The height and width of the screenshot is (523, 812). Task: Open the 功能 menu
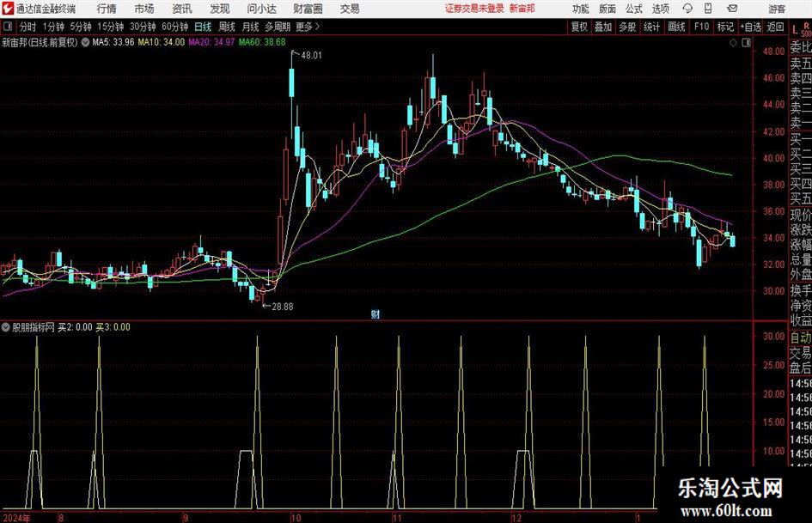[x=581, y=9]
